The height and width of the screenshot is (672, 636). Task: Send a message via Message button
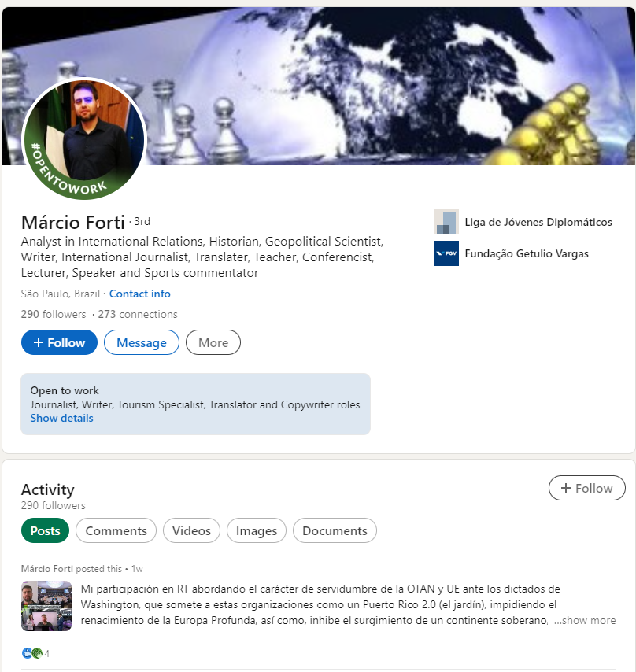142,342
